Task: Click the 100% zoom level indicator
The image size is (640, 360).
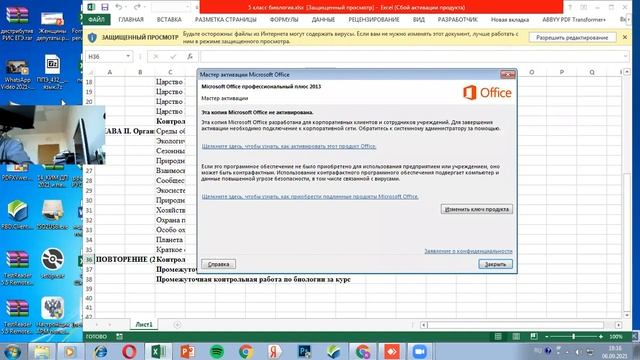Action: click(x=616, y=336)
